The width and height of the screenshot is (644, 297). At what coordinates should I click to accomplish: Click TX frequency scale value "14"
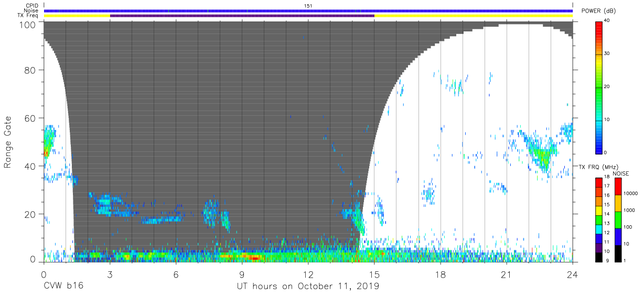click(x=607, y=214)
